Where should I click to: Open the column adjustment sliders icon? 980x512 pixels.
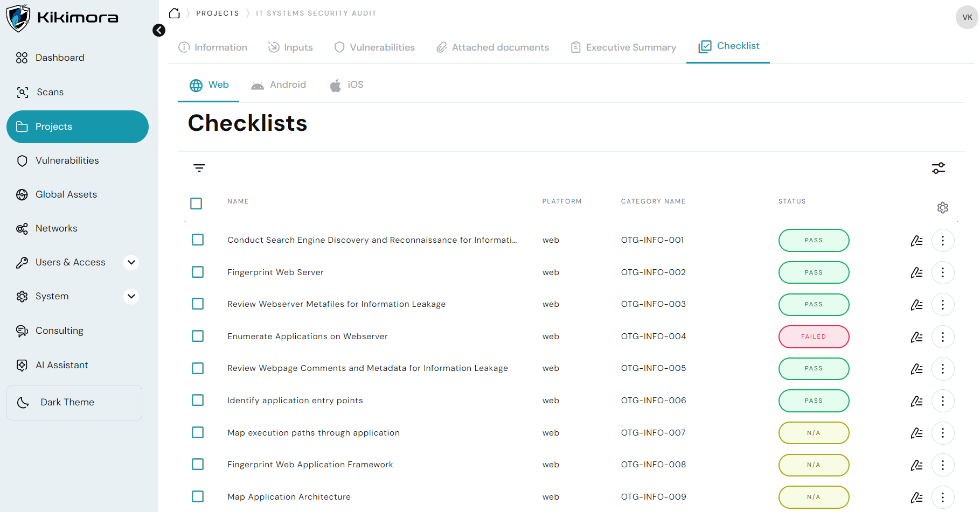938,168
